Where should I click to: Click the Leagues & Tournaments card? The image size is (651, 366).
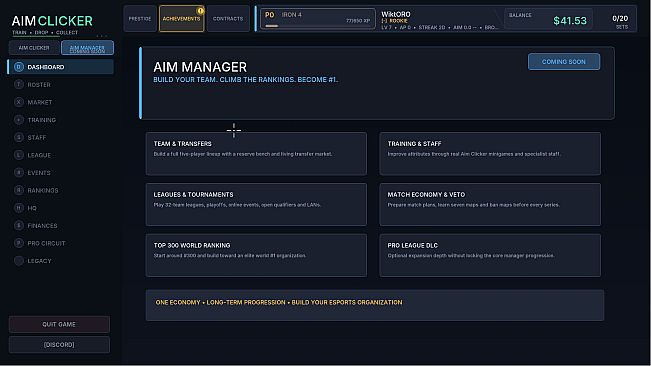256,205
